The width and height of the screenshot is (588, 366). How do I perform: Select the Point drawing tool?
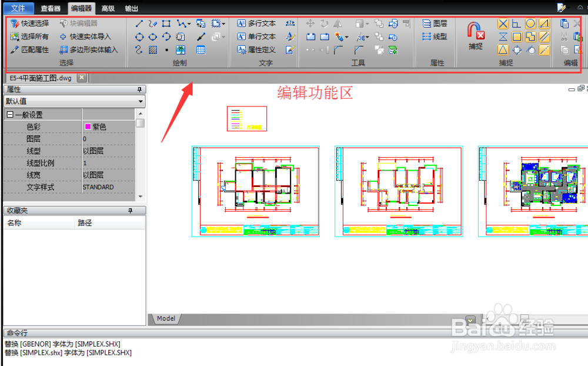[166, 50]
